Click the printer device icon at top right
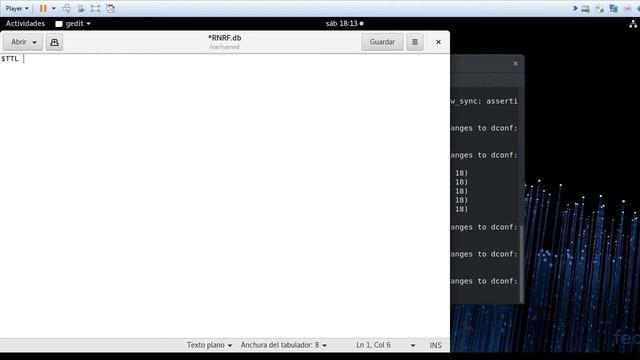 627,9
